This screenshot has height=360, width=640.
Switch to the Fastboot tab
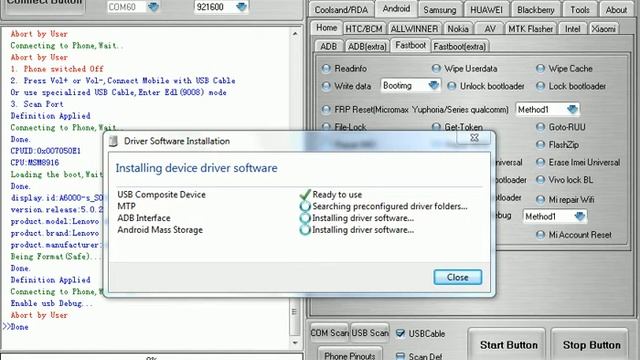(x=411, y=45)
